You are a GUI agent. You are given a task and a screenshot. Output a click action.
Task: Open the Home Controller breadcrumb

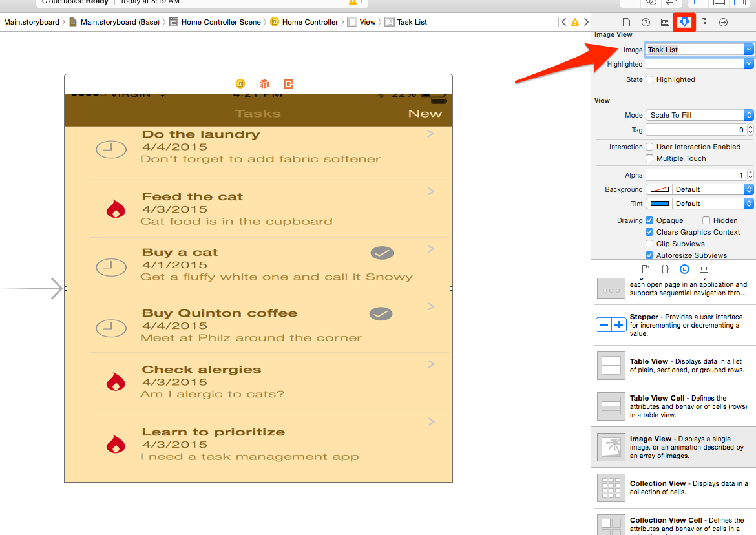[x=305, y=22]
